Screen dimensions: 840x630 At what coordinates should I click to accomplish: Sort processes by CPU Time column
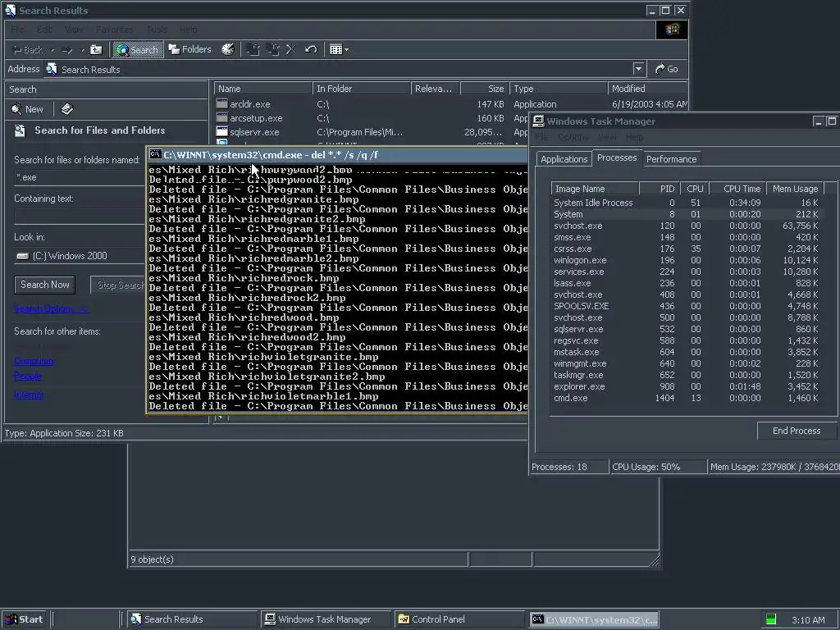737,189
